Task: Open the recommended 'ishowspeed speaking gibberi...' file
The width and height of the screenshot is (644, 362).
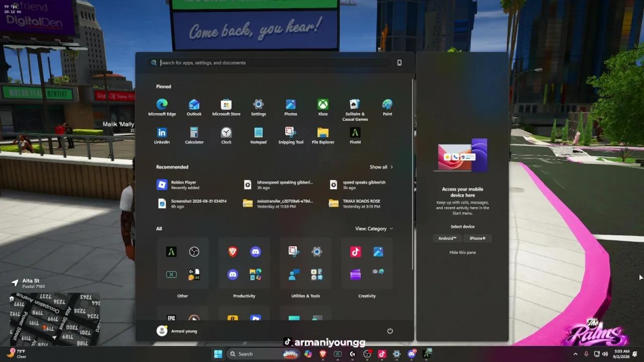Action: (278, 185)
